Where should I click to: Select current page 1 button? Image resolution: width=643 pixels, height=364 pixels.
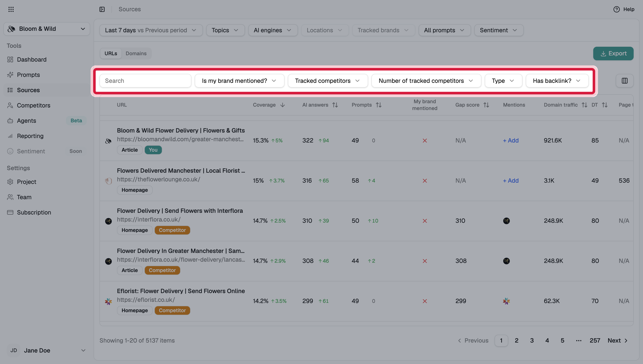pos(501,340)
